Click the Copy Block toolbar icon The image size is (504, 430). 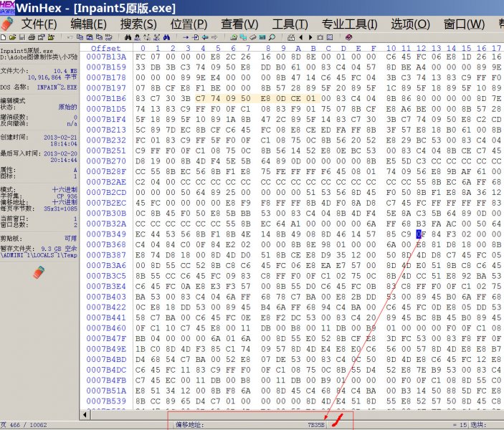(80, 37)
